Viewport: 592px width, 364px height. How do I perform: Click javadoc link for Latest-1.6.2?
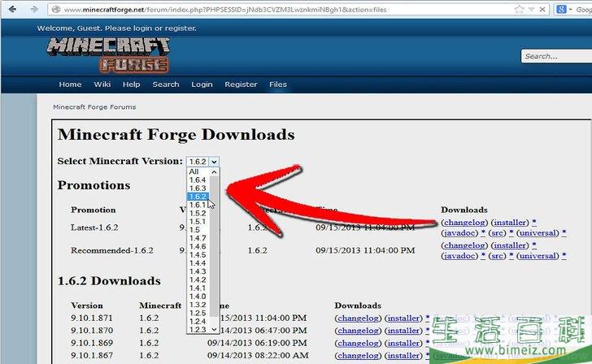click(459, 233)
